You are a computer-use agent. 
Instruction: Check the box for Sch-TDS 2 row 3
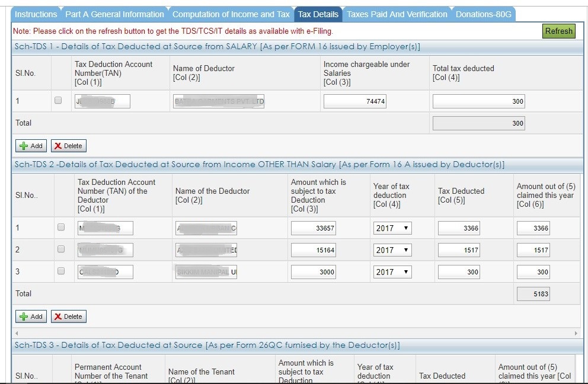click(60, 271)
